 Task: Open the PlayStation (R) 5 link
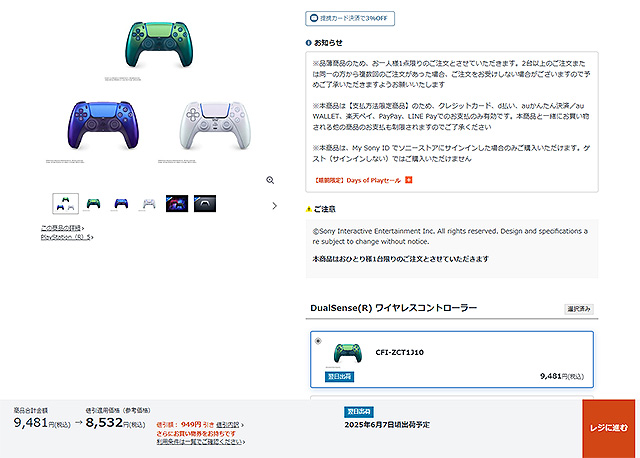pos(67,237)
